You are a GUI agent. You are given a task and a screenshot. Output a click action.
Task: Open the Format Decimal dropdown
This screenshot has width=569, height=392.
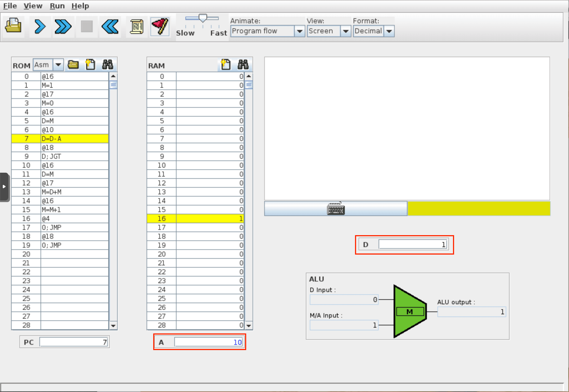pos(389,31)
